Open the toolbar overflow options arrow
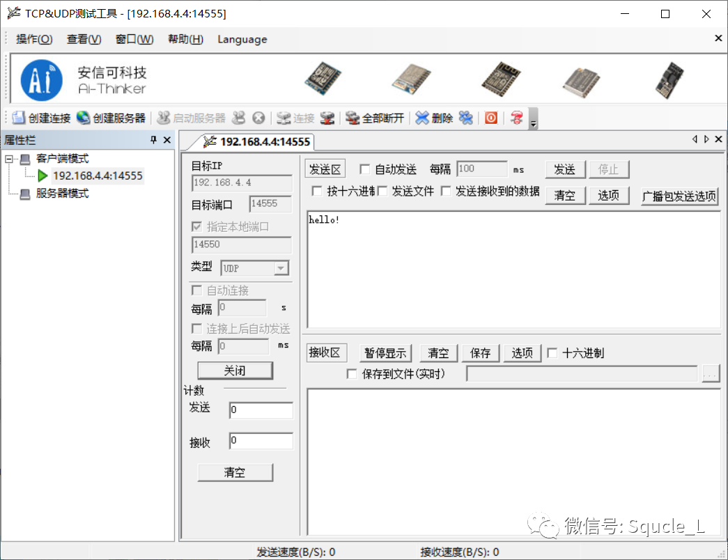The height and width of the screenshot is (560, 728). (534, 118)
